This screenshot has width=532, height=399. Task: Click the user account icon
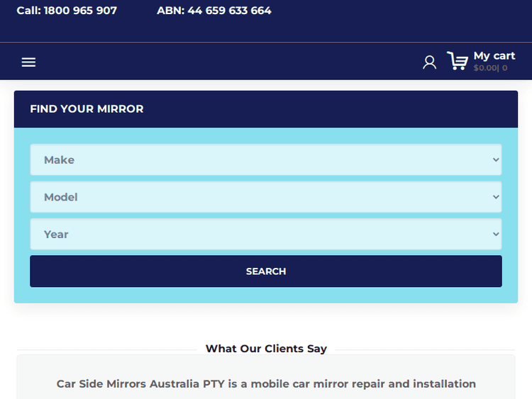[x=429, y=62]
